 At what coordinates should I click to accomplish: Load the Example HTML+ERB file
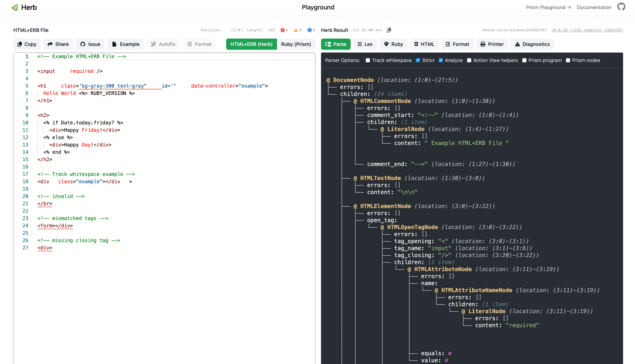click(125, 44)
